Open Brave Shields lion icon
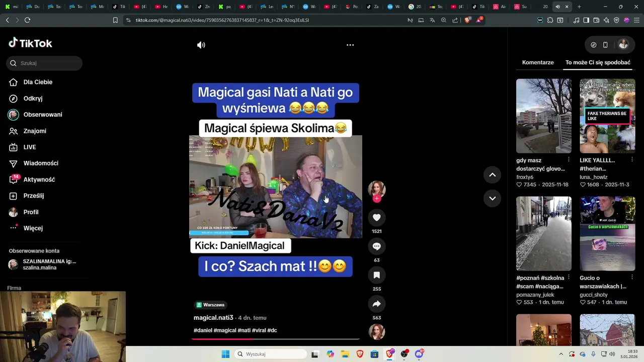 [468, 20]
